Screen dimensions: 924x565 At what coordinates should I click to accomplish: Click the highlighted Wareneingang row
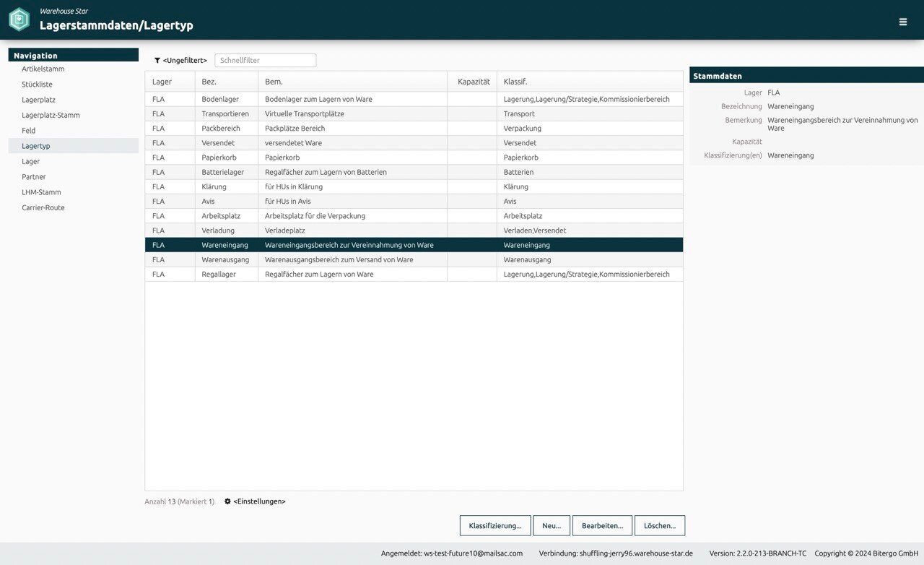pos(414,245)
